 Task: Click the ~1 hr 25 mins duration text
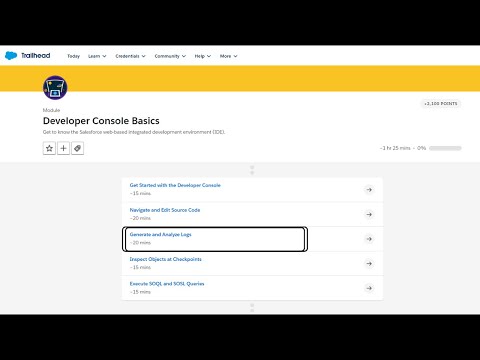(395, 148)
